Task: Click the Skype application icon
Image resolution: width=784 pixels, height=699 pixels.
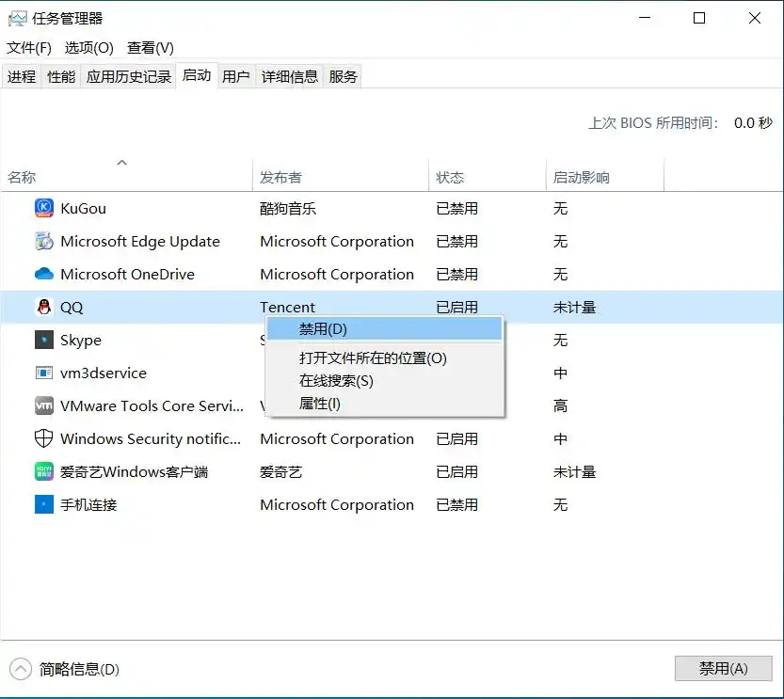Action: [43, 340]
